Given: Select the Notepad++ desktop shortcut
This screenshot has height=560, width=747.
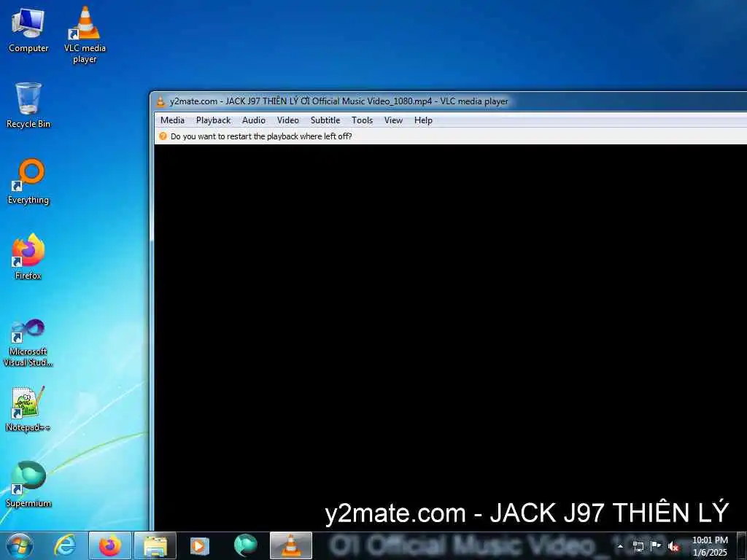Looking at the screenshot, I should tap(28, 408).
